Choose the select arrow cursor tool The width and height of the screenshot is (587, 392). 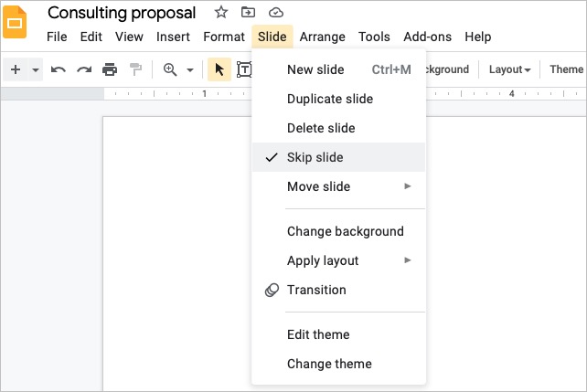tap(219, 69)
